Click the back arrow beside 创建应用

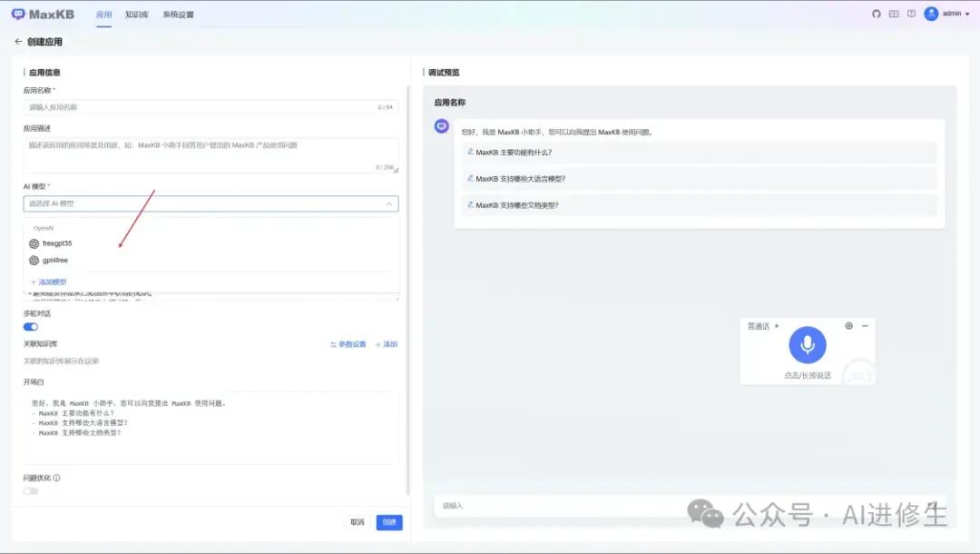(18, 41)
